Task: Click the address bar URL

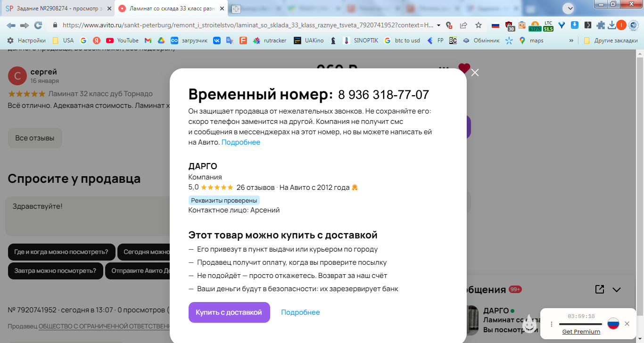Action: click(248, 25)
